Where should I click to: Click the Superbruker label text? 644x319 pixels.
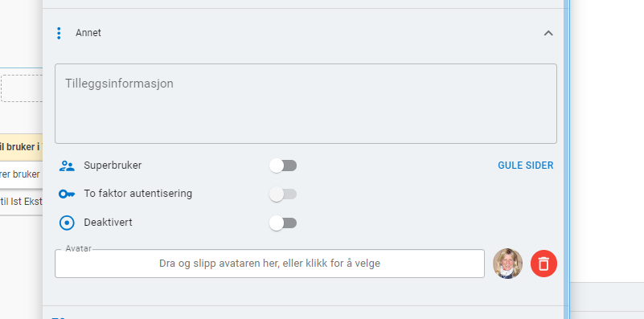(x=113, y=166)
